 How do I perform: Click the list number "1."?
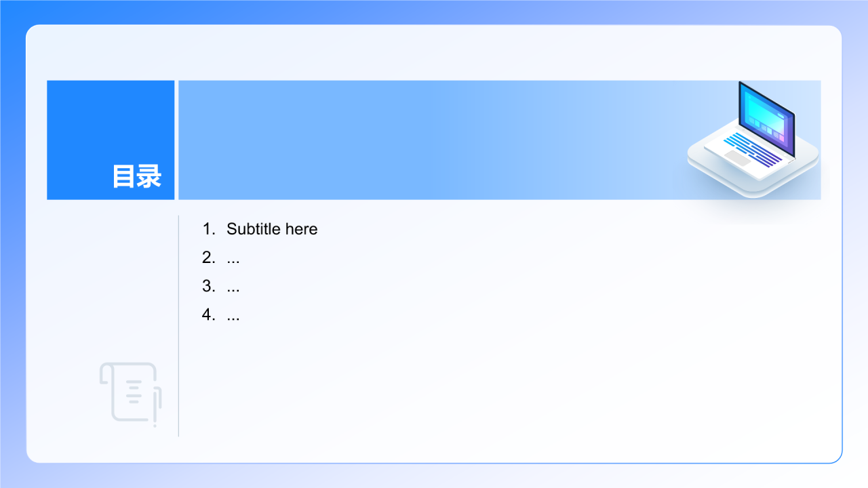pos(209,229)
